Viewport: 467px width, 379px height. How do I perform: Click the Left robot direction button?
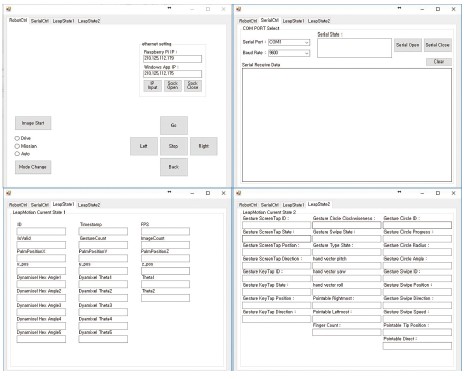click(144, 146)
